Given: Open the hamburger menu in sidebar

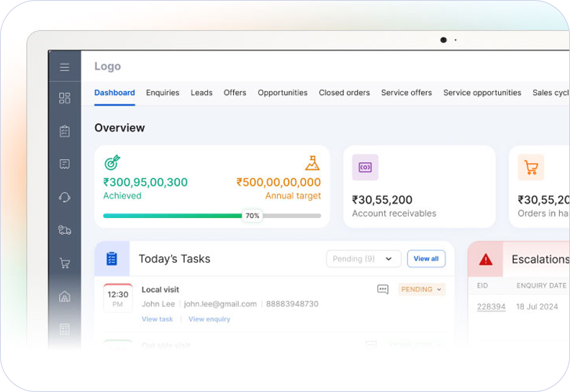Looking at the screenshot, I should coord(65,67).
